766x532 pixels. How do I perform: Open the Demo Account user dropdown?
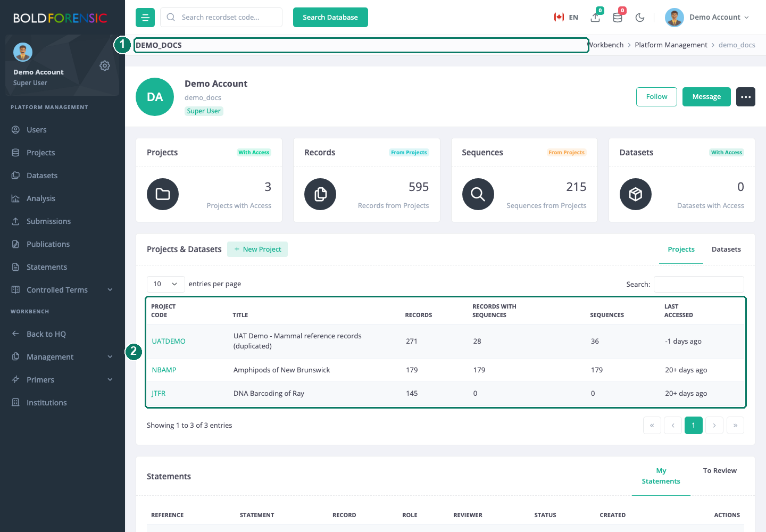(x=707, y=18)
